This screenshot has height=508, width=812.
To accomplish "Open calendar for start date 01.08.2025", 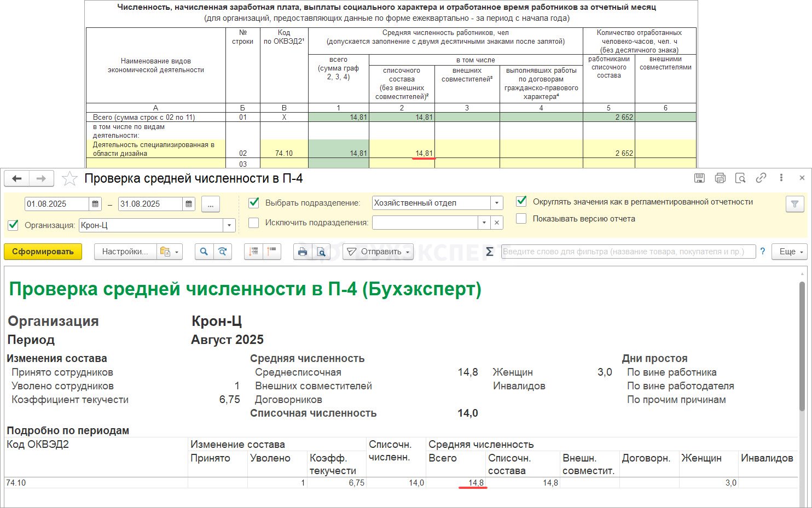I will 95,204.
